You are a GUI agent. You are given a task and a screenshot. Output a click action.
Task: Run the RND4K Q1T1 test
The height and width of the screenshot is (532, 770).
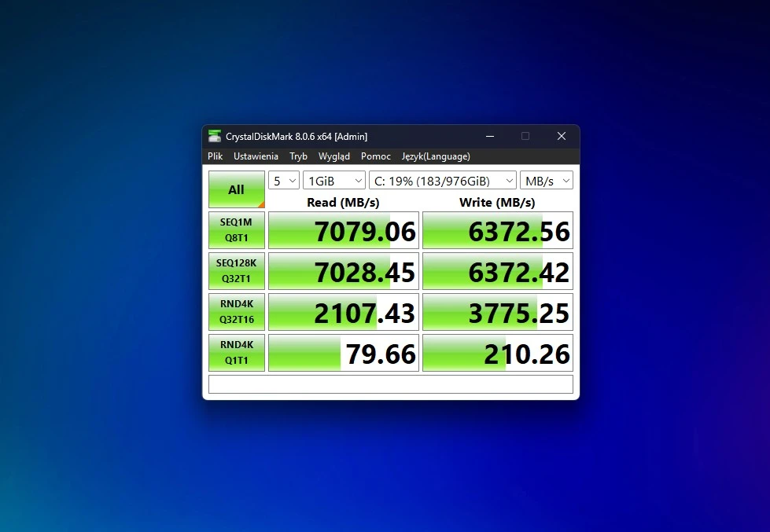236,352
